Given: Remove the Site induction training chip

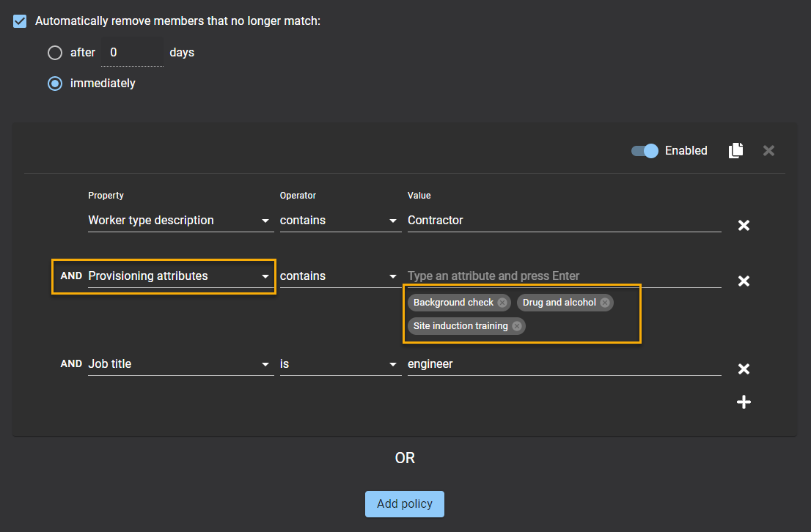Looking at the screenshot, I should click(516, 326).
